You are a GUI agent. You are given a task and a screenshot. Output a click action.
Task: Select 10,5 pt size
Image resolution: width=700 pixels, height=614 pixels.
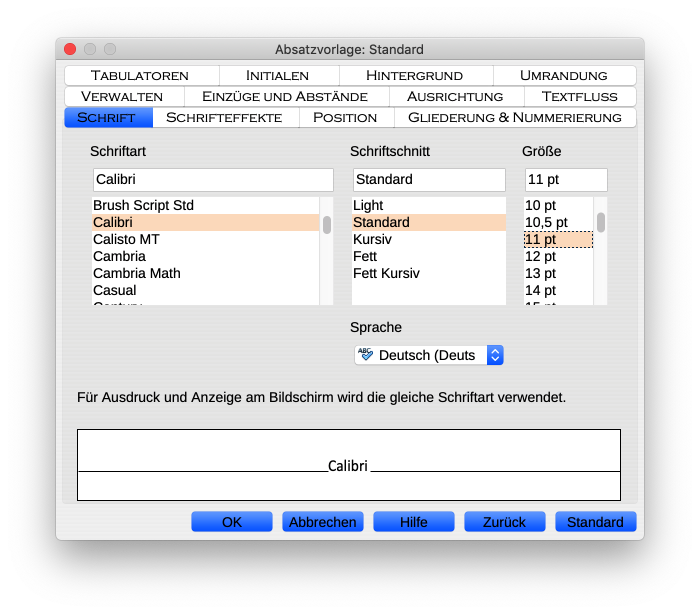click(558, 222)
